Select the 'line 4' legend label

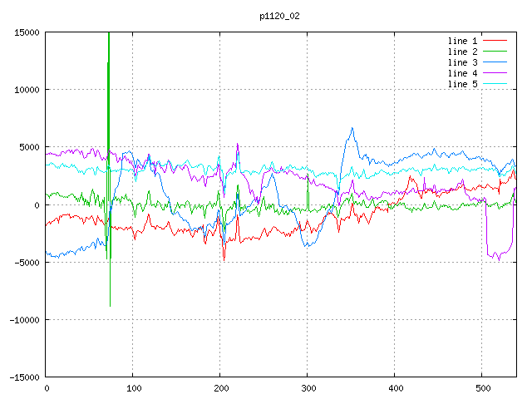click(x=462, y=73)
